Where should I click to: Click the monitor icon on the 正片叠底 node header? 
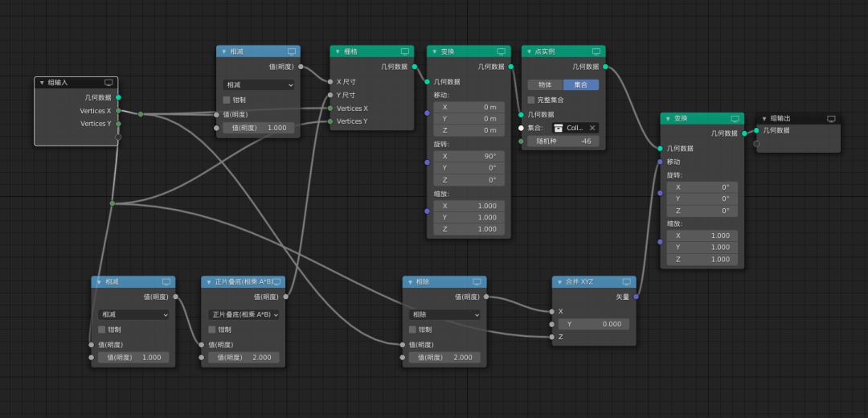276,282
